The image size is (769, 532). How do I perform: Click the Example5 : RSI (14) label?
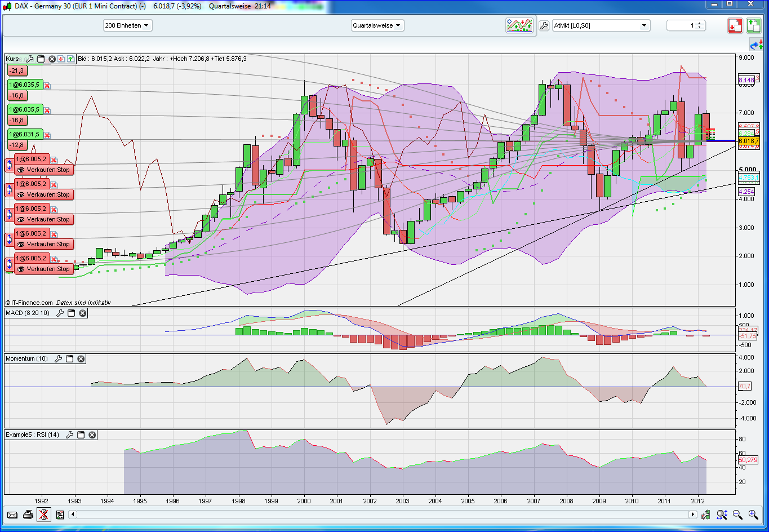(33, 435)
